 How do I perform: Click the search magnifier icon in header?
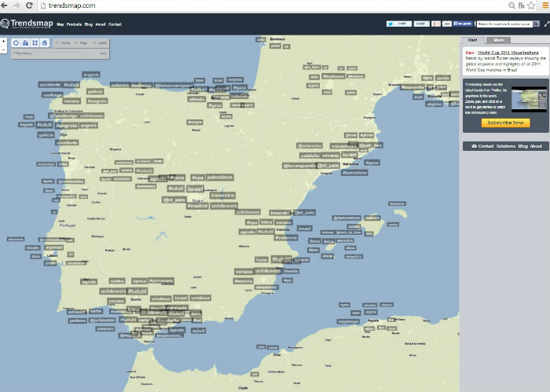click(x=535, y=24)
